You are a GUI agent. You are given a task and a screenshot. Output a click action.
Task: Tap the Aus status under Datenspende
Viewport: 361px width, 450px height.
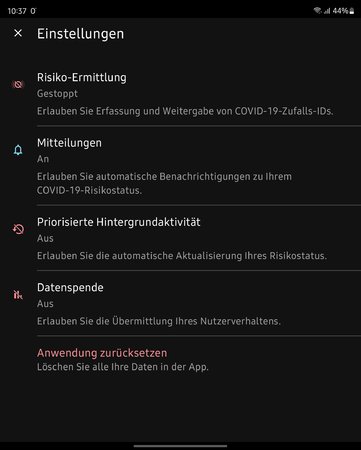tap(45, 304)
